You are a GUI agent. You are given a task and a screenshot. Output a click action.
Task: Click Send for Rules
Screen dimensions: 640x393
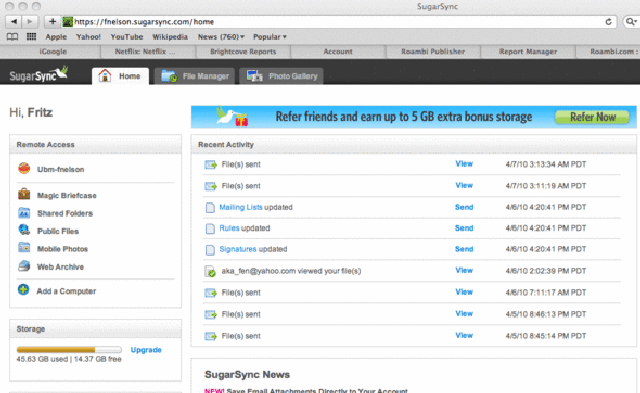coord(464,228)
